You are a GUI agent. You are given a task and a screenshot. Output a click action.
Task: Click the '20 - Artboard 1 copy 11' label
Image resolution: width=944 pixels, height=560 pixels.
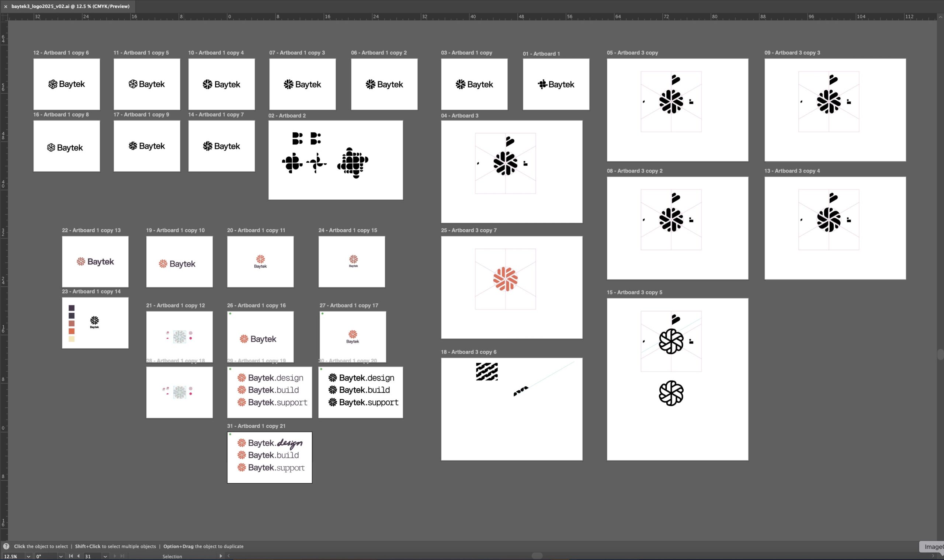[x=256, y=230]
